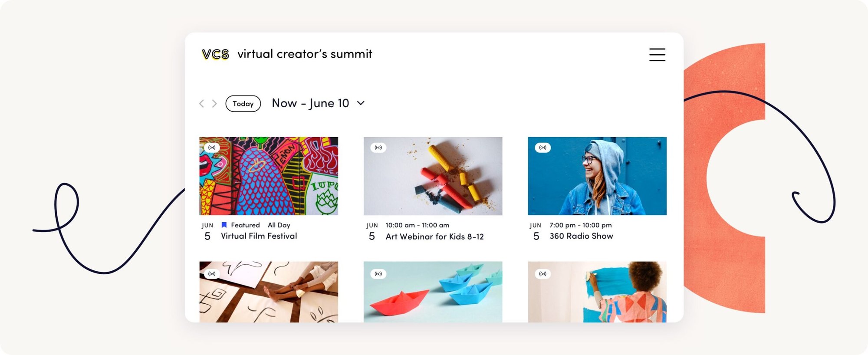Screen dimensions: 868x355
Task: Click the Featured bookmark icon
Action: [224, 225]
